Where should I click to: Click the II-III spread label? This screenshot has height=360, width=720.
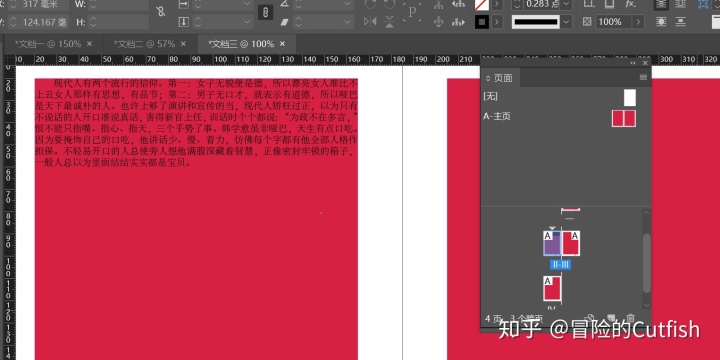pyautogui.click(x=561, y=264)
